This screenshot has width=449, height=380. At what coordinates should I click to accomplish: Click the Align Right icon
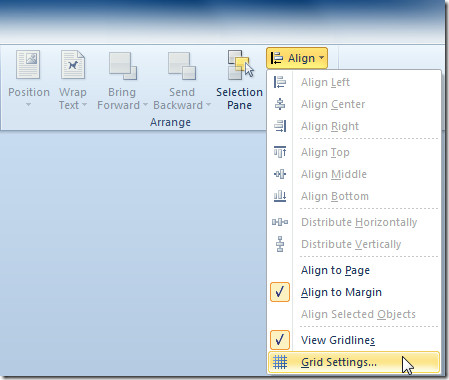coord(280,126)
